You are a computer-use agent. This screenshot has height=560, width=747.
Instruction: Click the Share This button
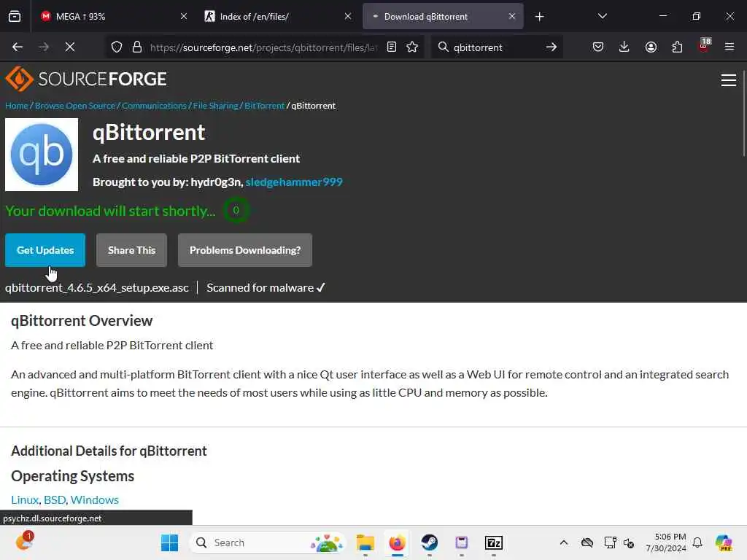pos(131,250)
